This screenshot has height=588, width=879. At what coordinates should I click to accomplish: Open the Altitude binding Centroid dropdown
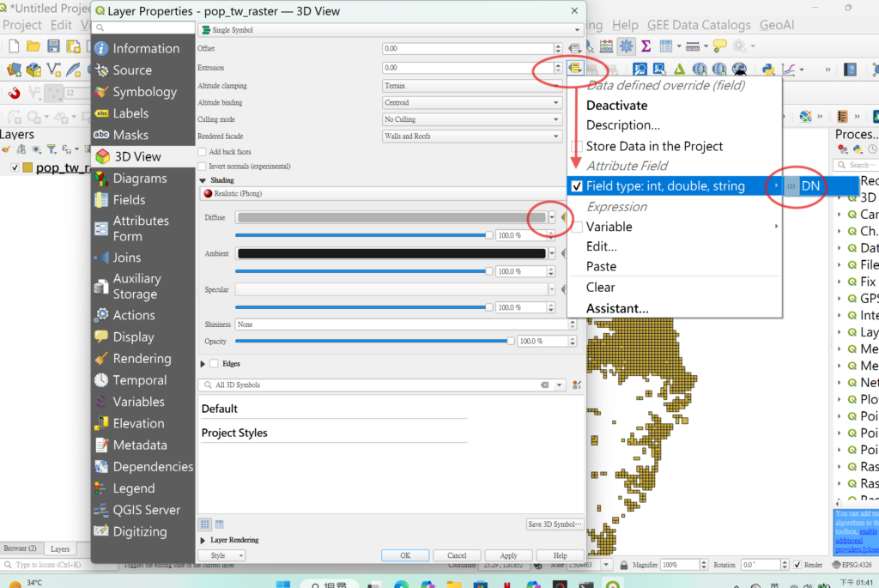472,102
